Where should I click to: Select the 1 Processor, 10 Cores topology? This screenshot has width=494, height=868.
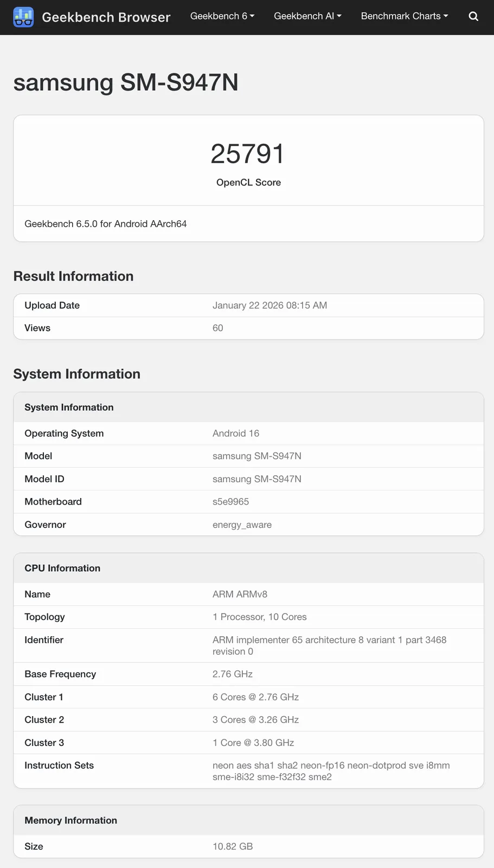[x=259, y=617]
